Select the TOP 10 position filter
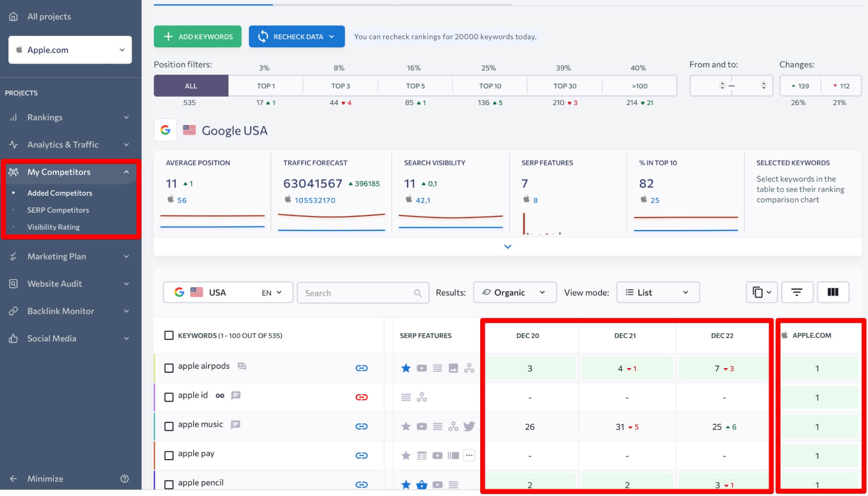This screenshot has width=868, height=496. click(x=490, y=85)
